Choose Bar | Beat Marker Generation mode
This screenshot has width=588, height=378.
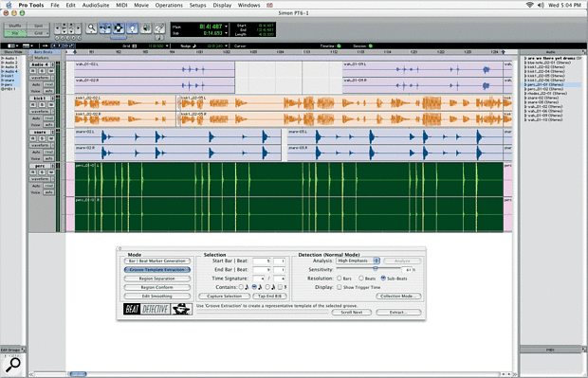pyautogui.click(x=157, y=261)
